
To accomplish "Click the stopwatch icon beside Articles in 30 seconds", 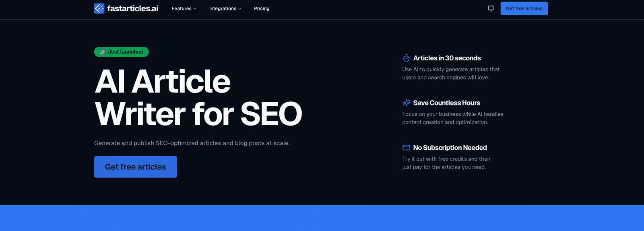I will 407,58.
